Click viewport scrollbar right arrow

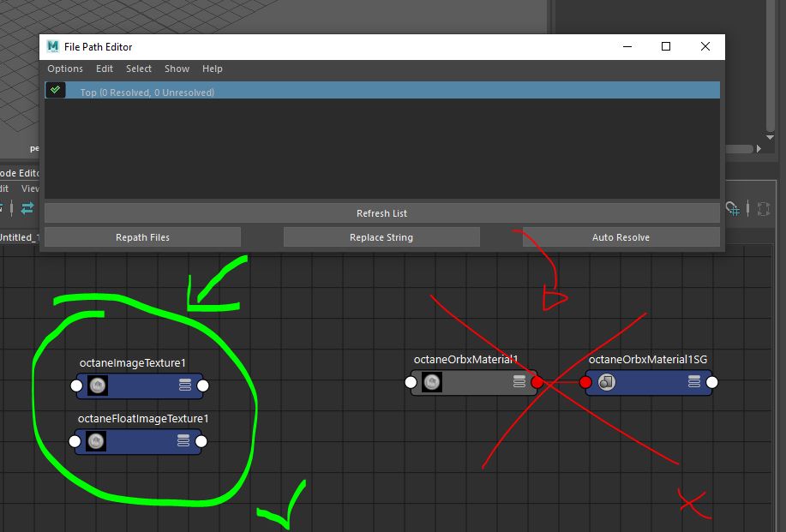point(759,149)
